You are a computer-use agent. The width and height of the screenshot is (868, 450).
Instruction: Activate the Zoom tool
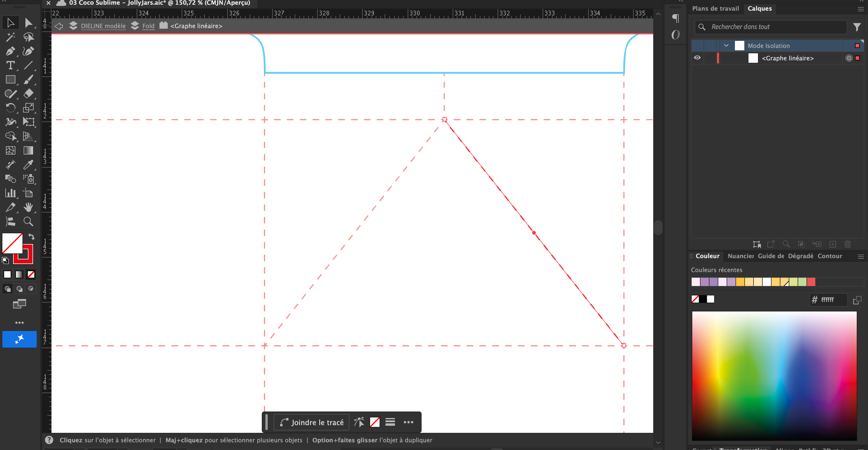coord(28,222)
